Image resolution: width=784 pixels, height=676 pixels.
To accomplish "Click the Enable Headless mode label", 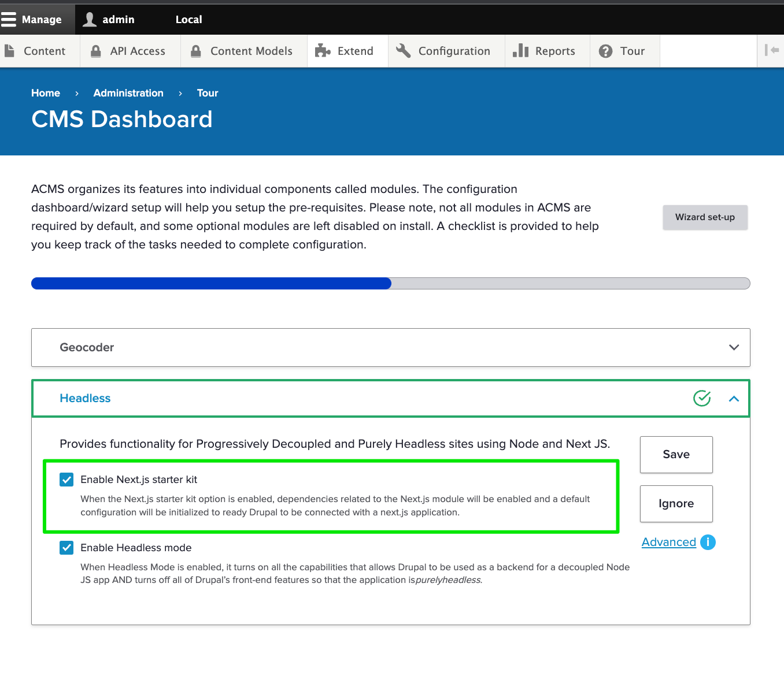I will pyautogui.click(x=136, y=548).
